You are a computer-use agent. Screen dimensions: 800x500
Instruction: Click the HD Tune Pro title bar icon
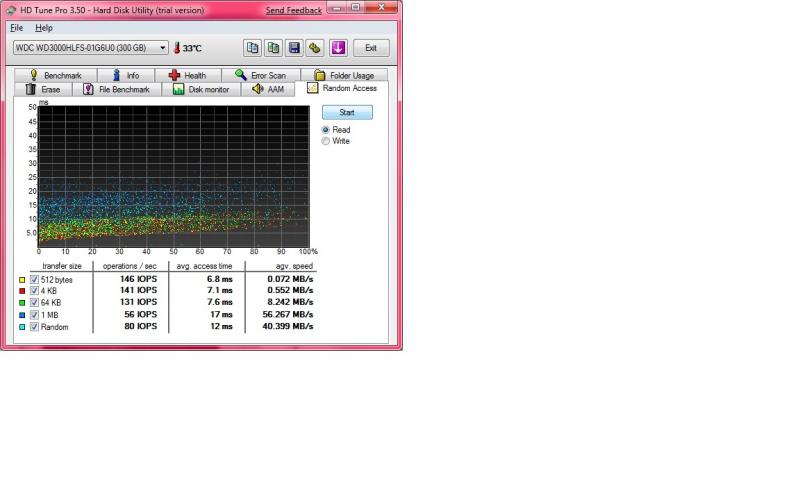pos(11,10)
